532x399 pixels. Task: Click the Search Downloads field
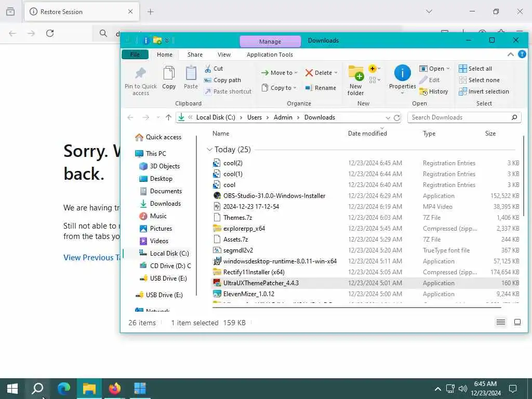click(x=464, y=117)
